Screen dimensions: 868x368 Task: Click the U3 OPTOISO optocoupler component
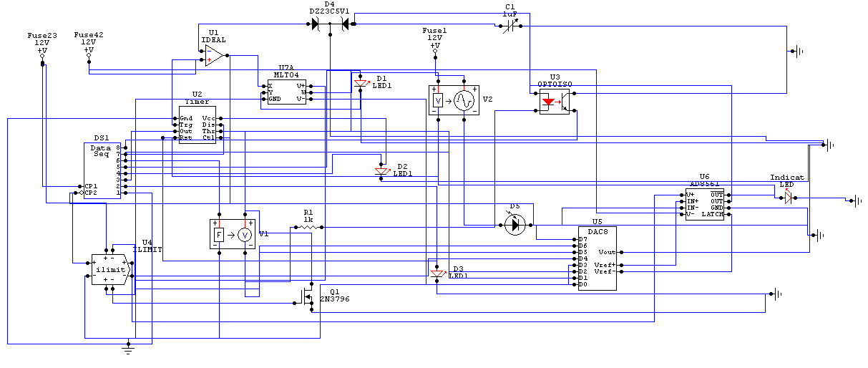pyautogui.click(x=555, y=102)
